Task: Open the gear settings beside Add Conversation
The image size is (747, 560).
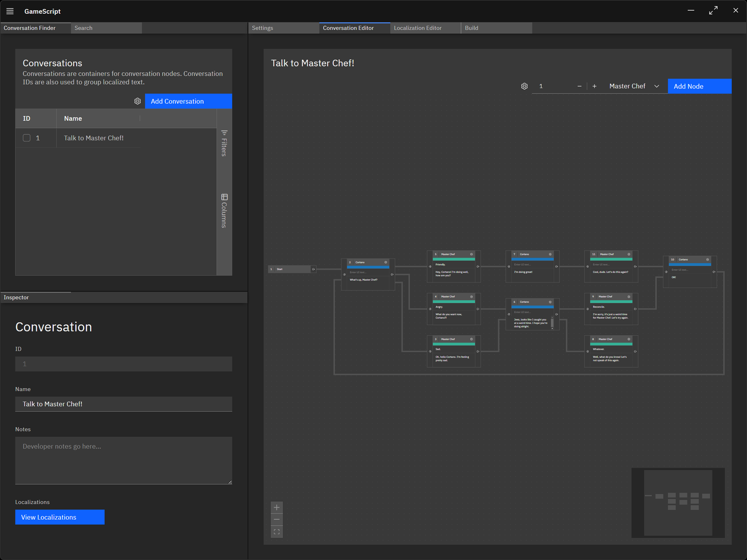Action: pyautogui.click(x=137, y=101)
